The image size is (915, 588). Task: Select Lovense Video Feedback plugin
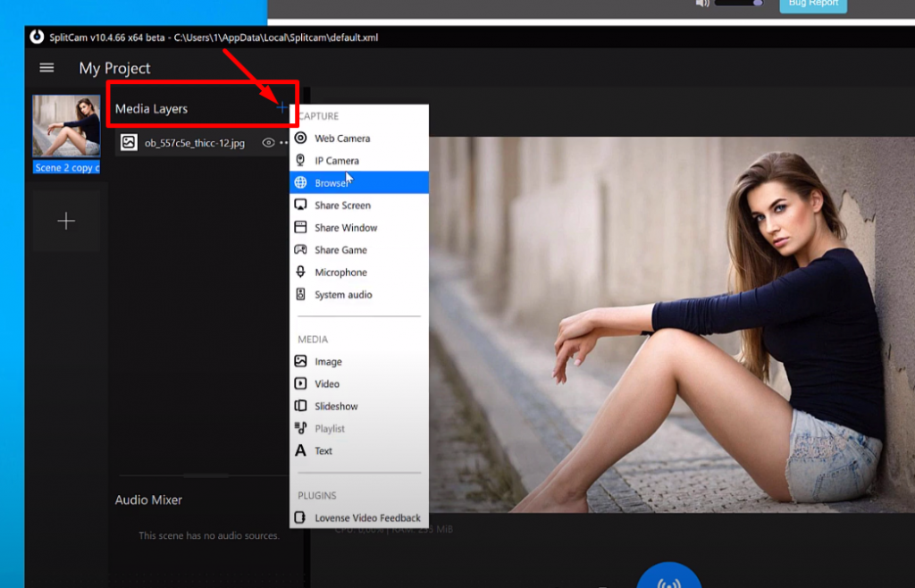coord(359,517)
